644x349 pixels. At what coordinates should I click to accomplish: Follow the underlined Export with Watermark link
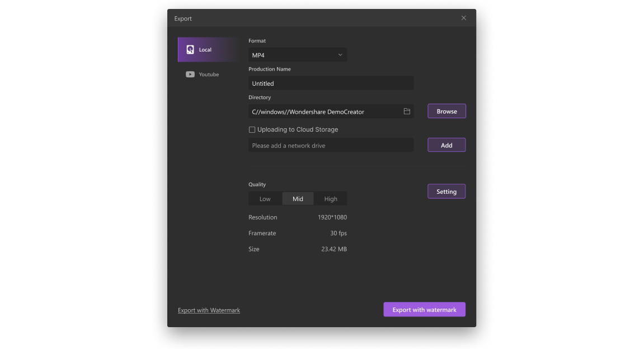209,310
